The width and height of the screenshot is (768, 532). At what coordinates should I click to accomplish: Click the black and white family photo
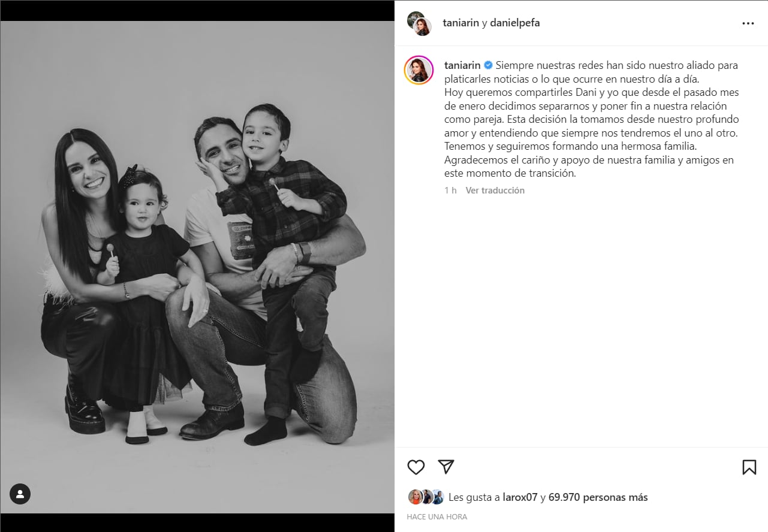tap(197, 267)
